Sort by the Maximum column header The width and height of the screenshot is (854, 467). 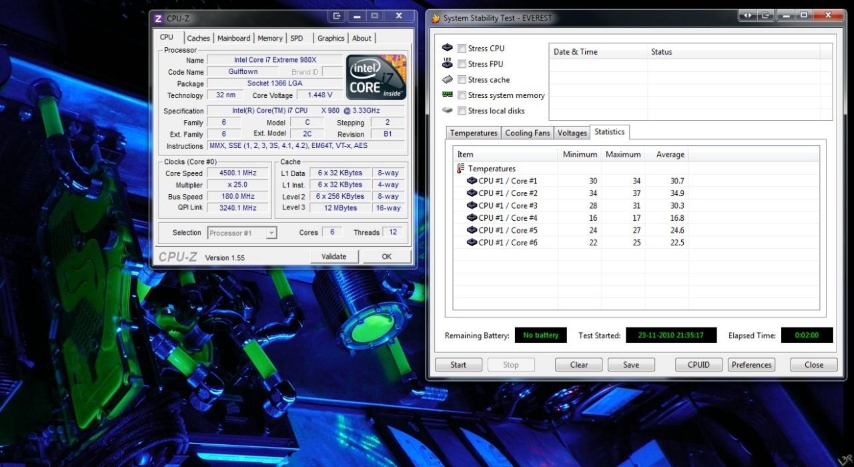click(623, 154)
